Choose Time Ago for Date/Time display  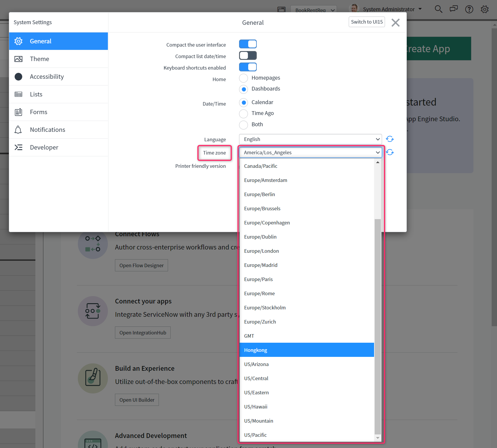click(x=243, y=114)
